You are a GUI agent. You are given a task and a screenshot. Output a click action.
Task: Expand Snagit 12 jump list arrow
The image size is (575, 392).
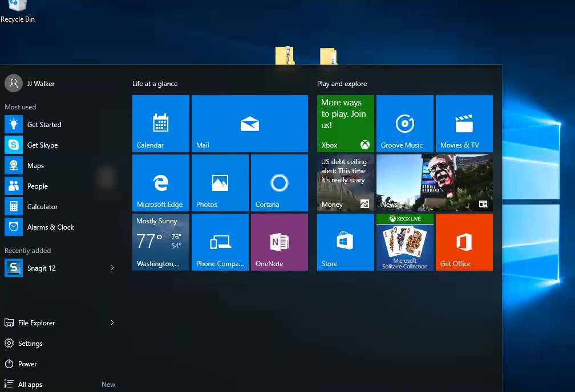click(112, 268)
